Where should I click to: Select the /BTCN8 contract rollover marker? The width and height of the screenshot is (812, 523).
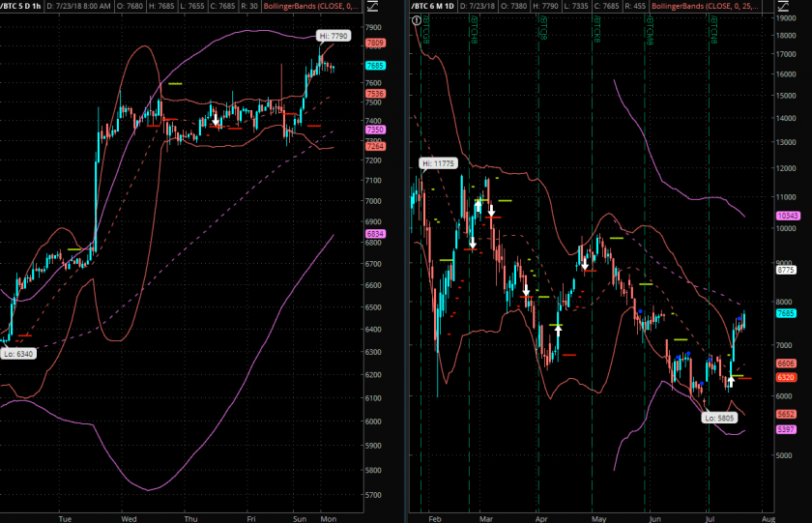point(712,31)
